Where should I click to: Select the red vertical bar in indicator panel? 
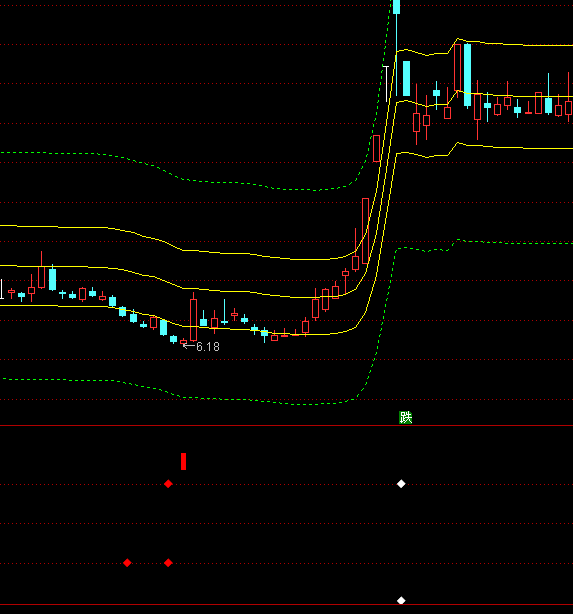coord(183,461)
